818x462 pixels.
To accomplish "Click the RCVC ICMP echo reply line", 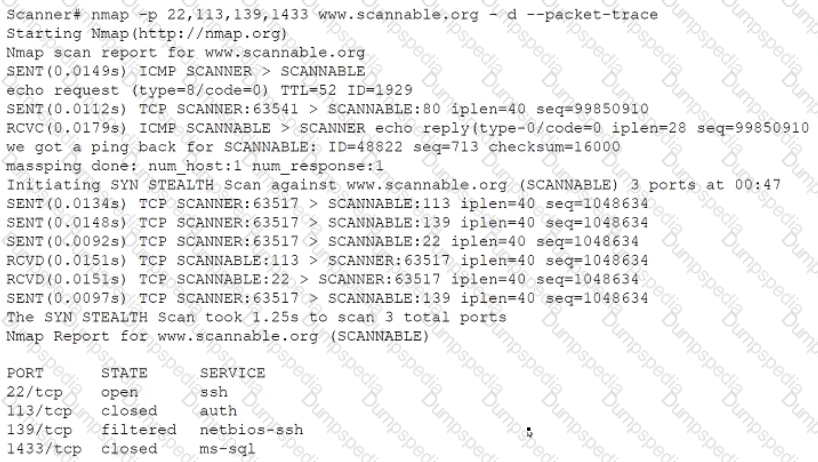I will (407, 128).
